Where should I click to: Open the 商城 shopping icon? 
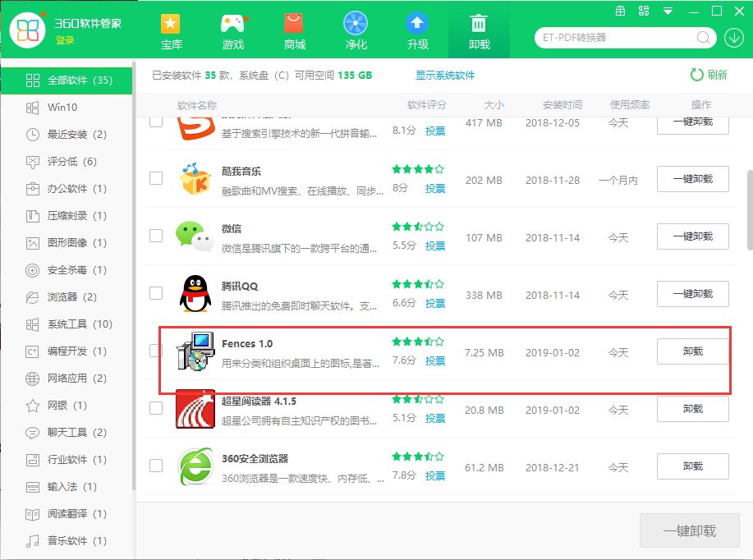[x=294, y=25]
